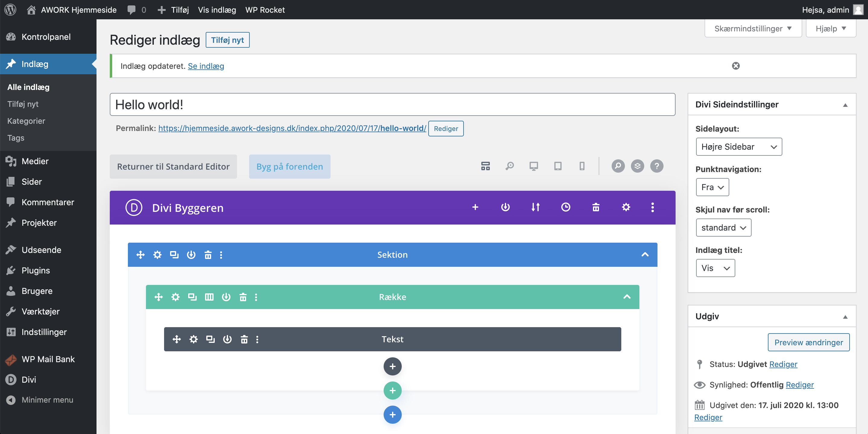The image size is (868, 434).
Task: Click trash icon in Divi Byggeren header
Action: pyautogui.click(x=596, y=207)
